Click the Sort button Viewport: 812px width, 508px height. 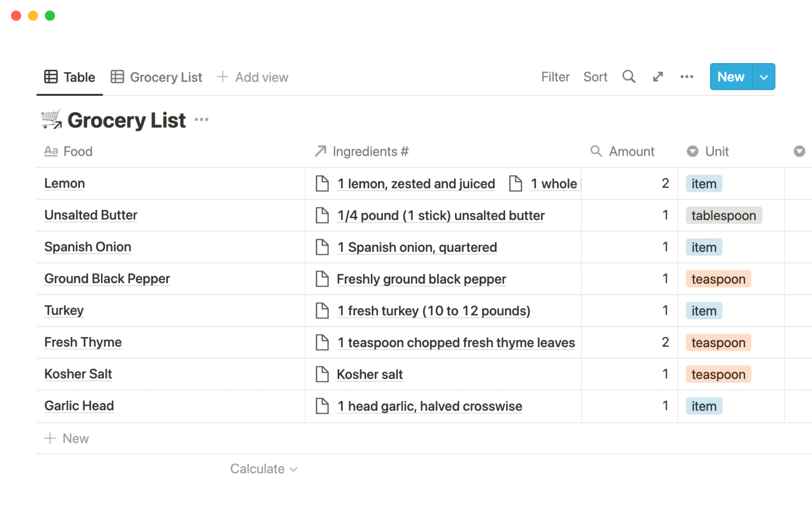595,77
